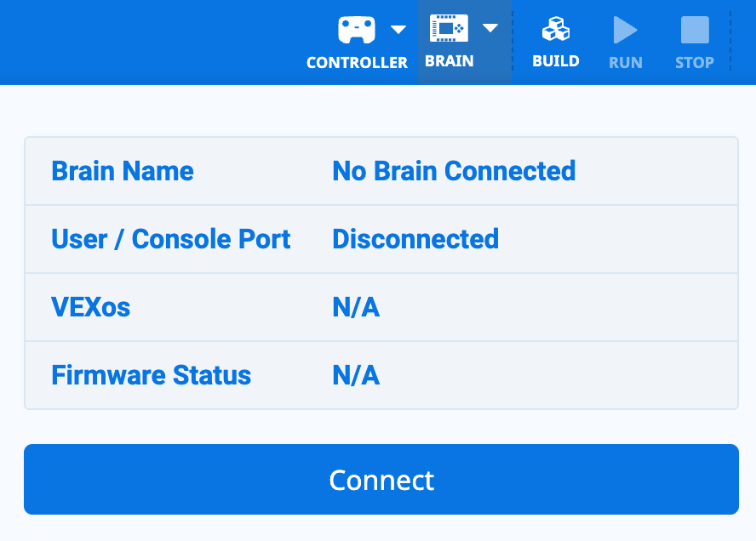Expand the Brain dropdown arrow

tap(490, 27)
